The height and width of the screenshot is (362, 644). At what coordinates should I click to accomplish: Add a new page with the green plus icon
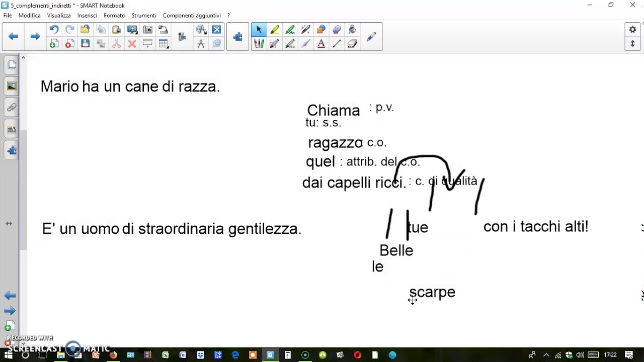54,44
